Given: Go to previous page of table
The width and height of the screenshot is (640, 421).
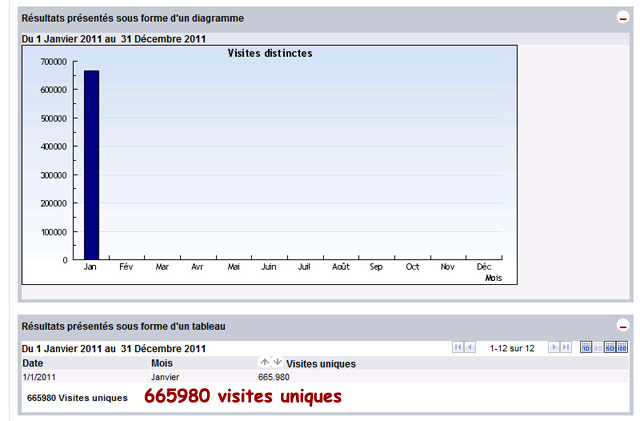Looking at the screenshot, I should coord(470,347).
